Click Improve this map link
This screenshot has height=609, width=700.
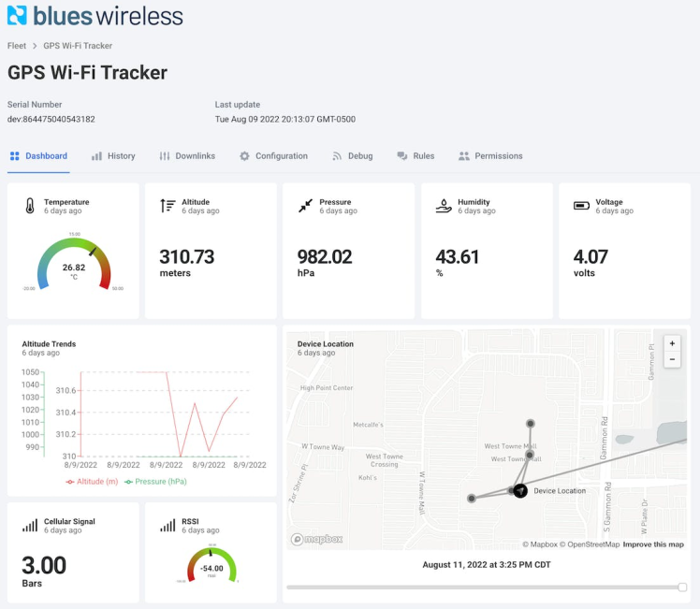tap(653, 544)
